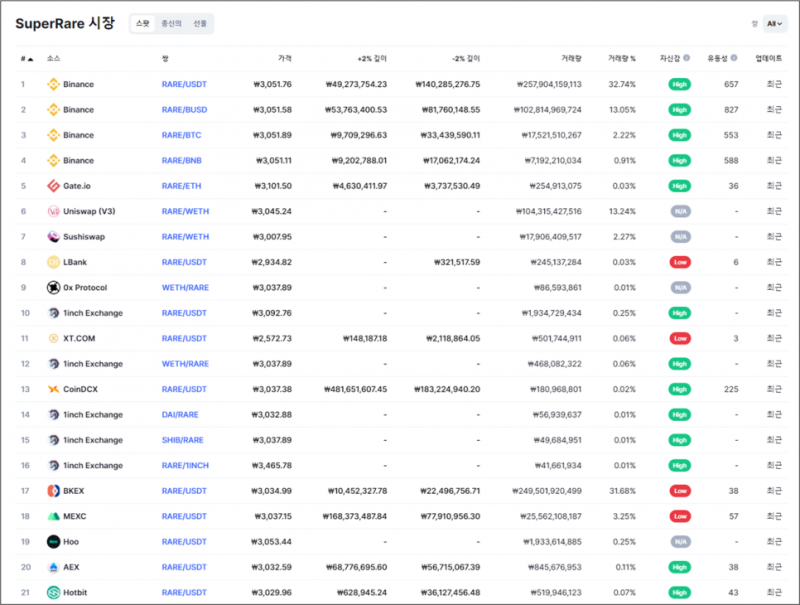This screenshot has height=605, width=800.
Task: Click 1inch logo in the RARE/1INCH row
Action: 53,465
